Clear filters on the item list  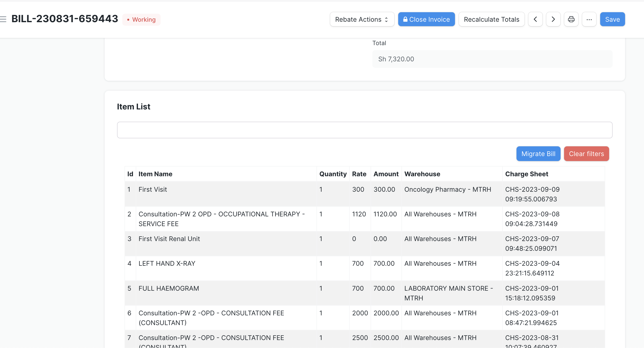[x=586, y=154]
